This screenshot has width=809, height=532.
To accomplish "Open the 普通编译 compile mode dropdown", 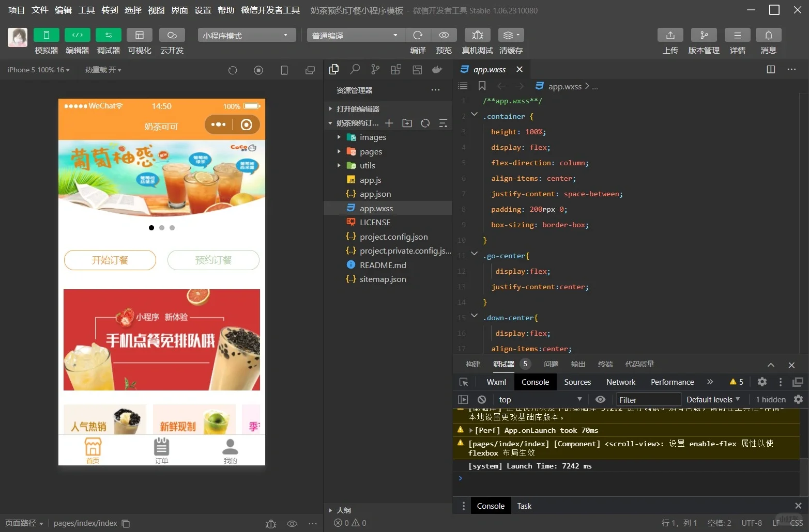I will (356, 35).
